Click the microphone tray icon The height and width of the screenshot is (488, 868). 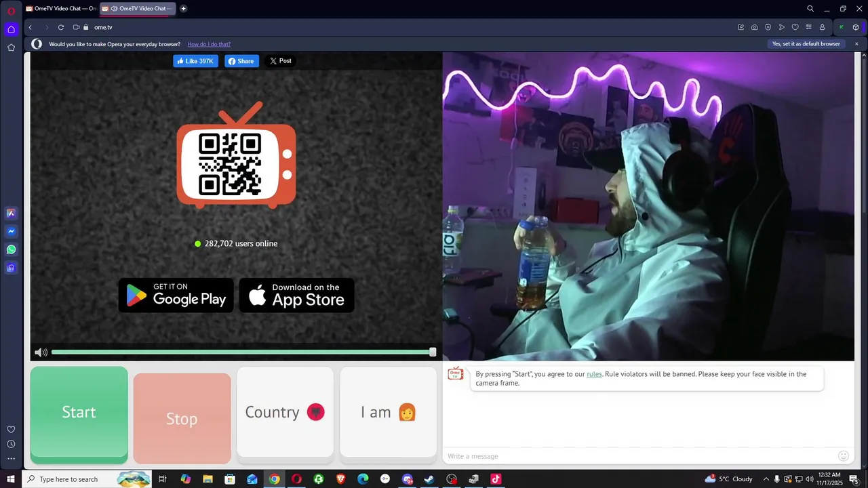[x=777, y=479]
